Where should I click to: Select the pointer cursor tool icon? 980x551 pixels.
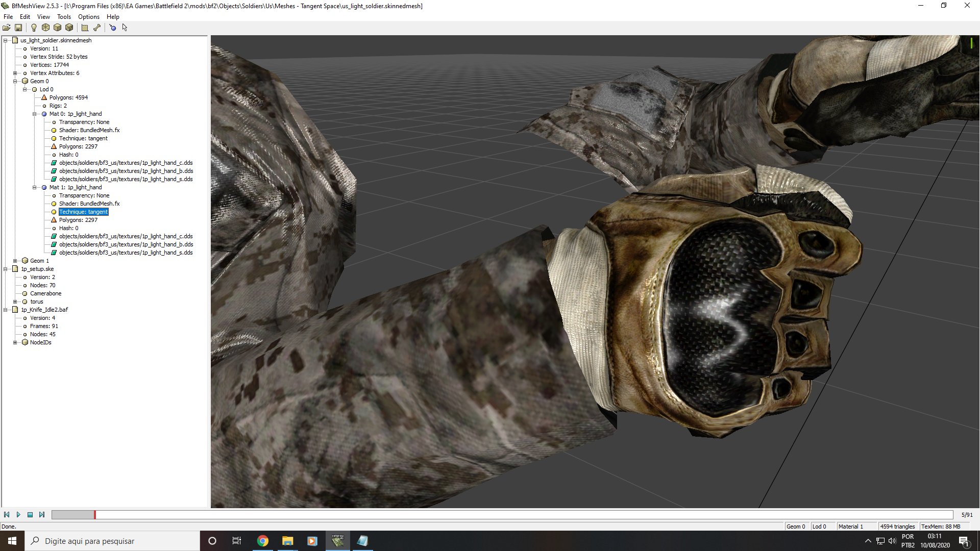(x=125, y=28)
